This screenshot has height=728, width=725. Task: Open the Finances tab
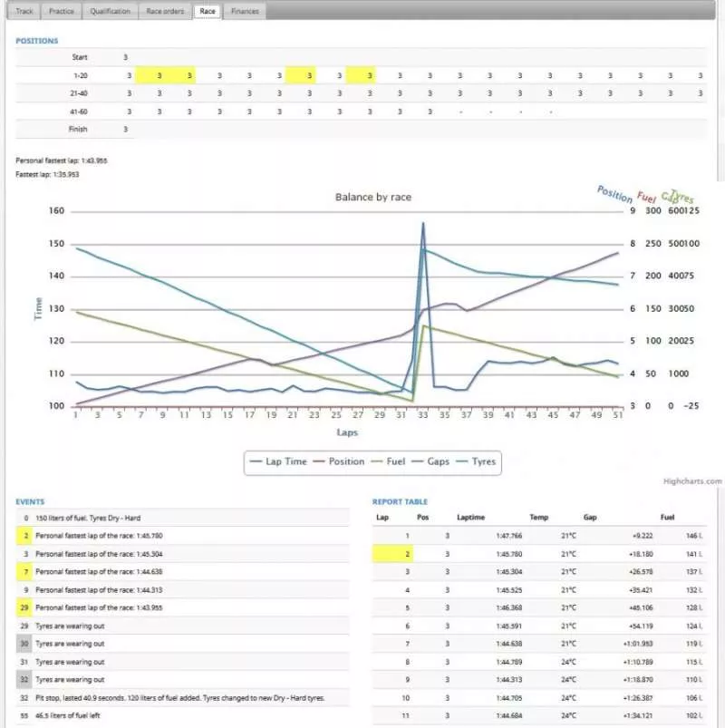(x=245, y=12)
